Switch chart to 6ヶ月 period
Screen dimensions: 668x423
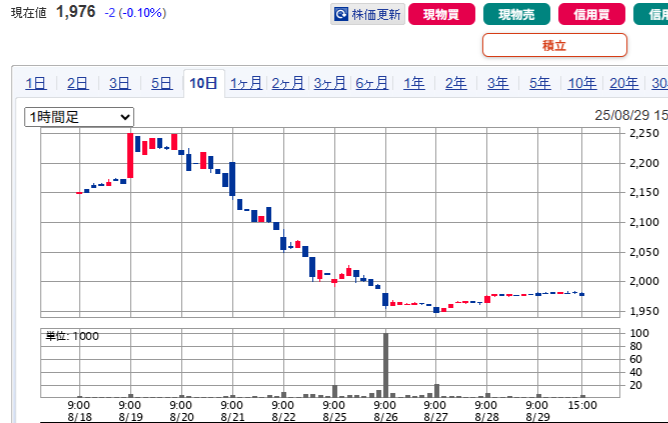371,83
